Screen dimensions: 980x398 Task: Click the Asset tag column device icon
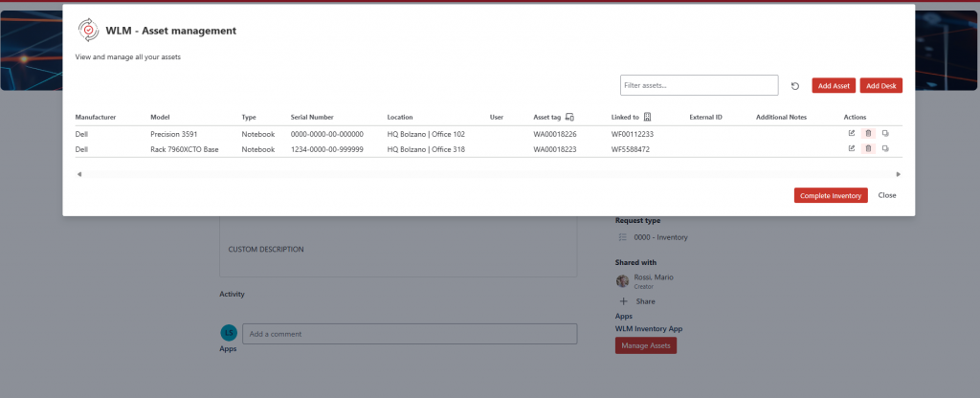pos(569,117)
